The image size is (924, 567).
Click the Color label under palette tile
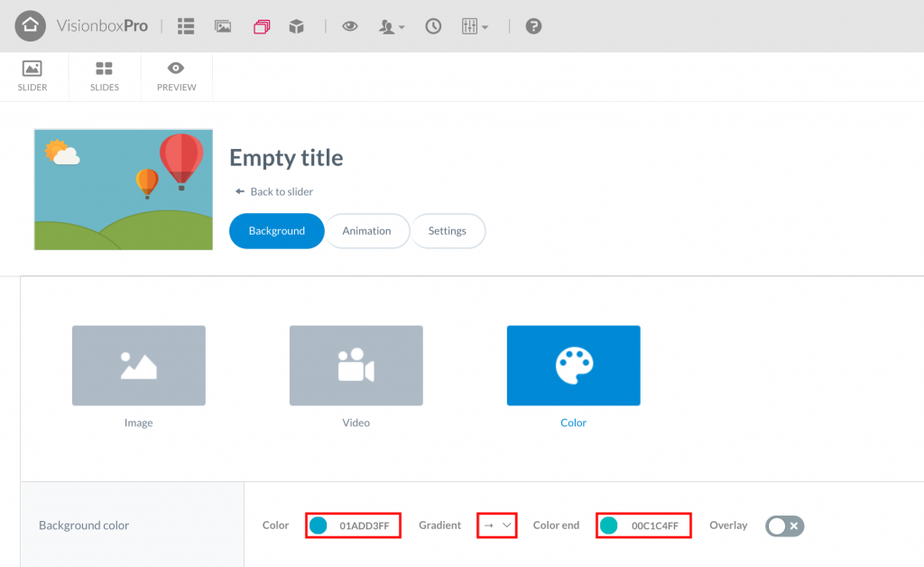[x=573, y=423]
